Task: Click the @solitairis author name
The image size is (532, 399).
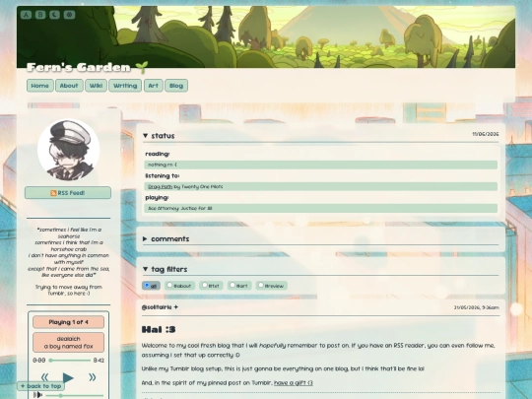Action: click(157, 307)
